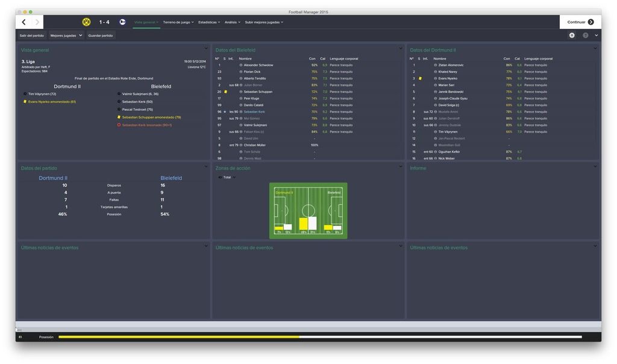
Task: Click the Posesión bar at the bottom
Action: [x=320, y=337]
